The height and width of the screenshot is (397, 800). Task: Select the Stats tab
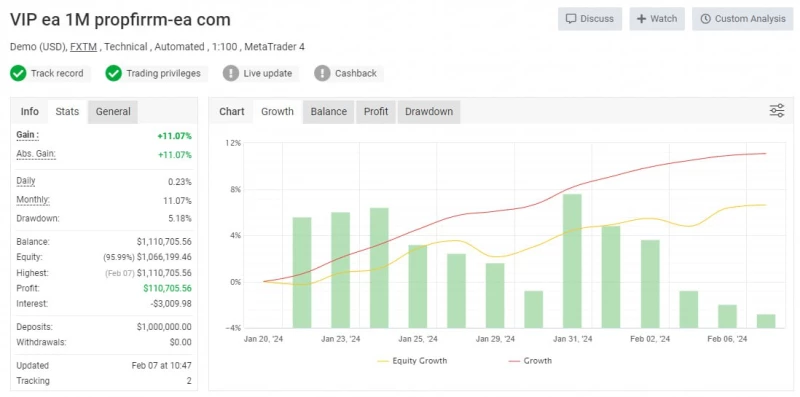click(67, 112)
